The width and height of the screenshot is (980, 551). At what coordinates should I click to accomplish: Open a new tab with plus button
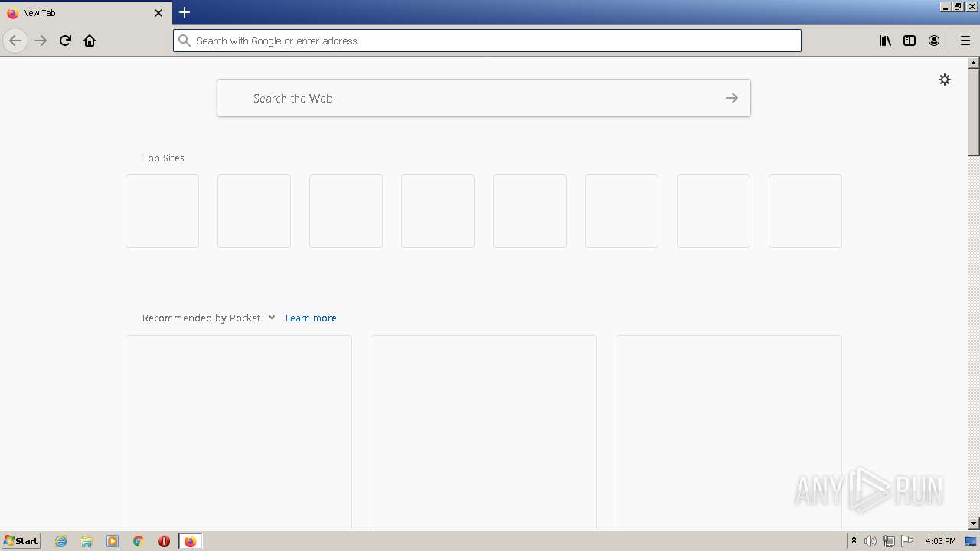185,12
